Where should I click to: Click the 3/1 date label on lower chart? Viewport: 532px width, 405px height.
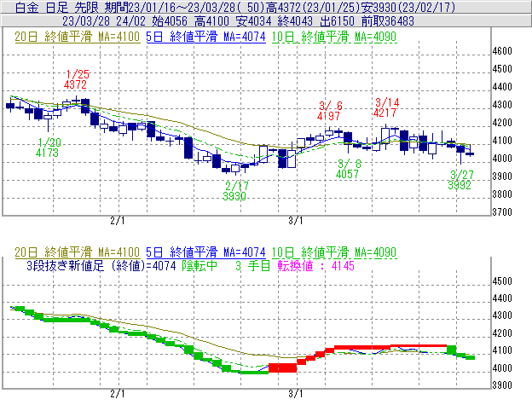(296, 394)
